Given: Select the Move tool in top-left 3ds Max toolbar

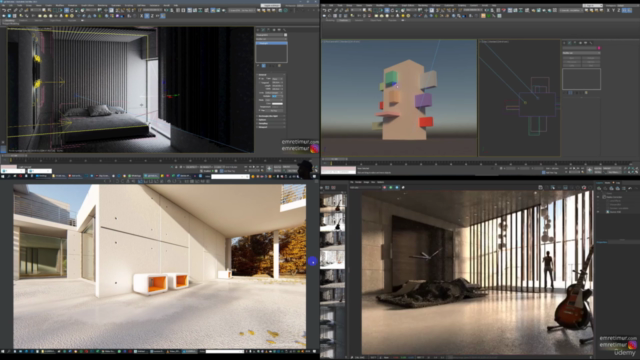Looking at the screenshot, I should [x=66, y=10].
